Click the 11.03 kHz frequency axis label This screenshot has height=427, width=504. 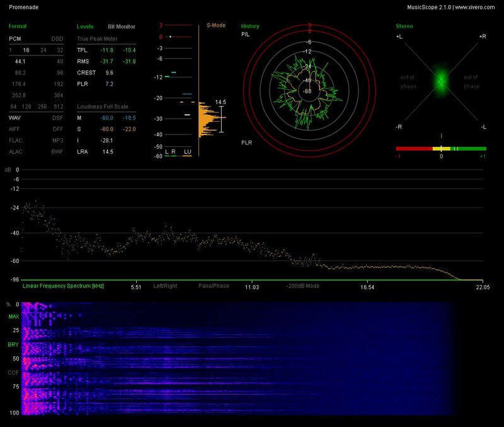(251, 287)
